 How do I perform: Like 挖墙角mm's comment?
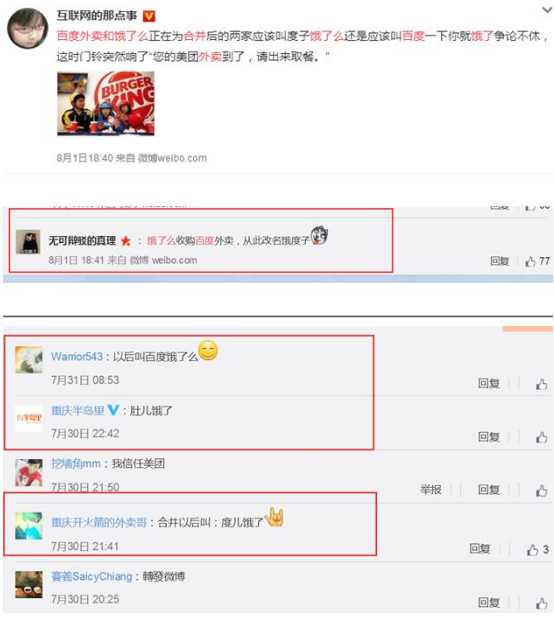pyautogui.click(x=542, y=490)
